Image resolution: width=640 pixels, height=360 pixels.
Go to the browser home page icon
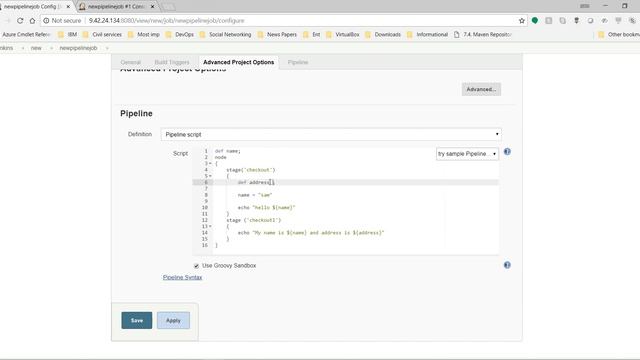(32, 20)
